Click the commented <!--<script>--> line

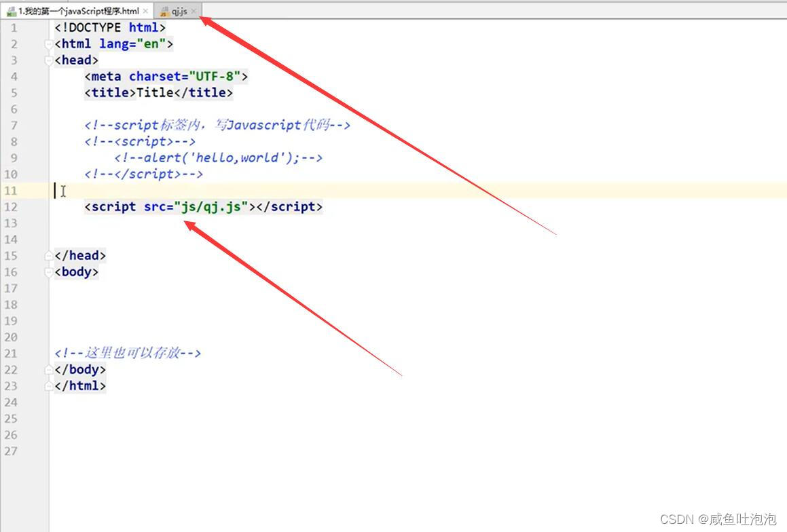click(x=140, y=141)
